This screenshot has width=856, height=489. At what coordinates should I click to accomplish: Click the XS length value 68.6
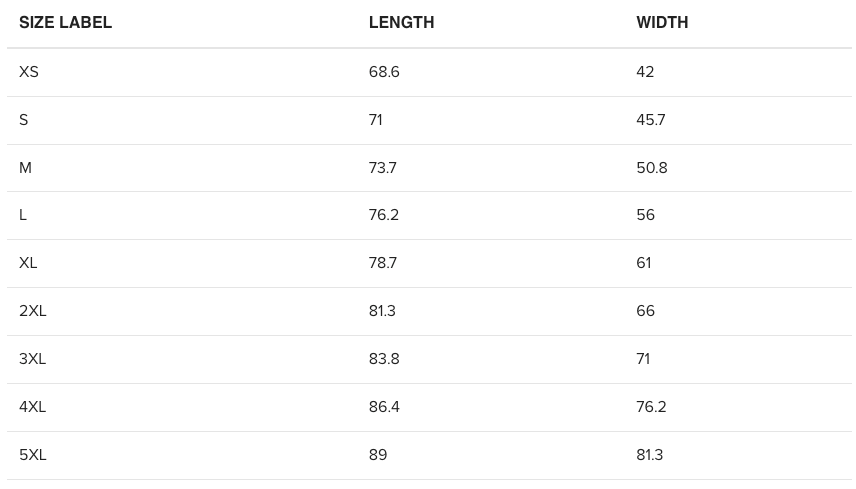point(384,72)
